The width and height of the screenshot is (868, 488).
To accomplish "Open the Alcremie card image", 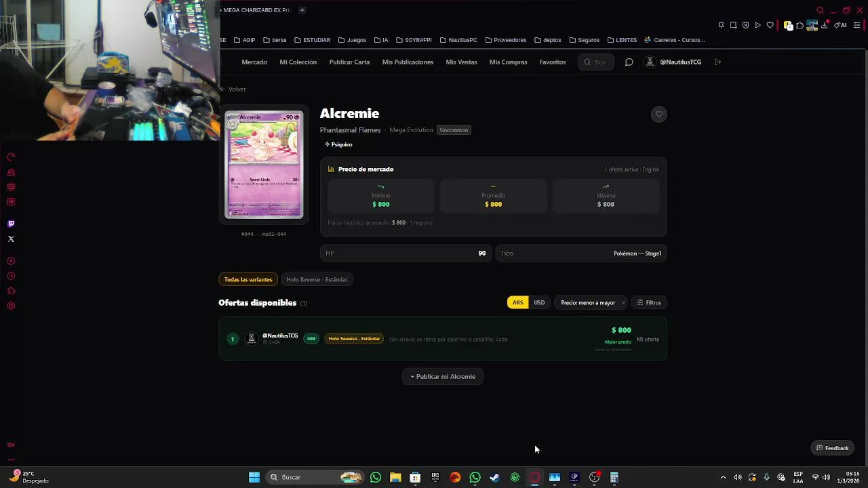I will coord(264,165).
